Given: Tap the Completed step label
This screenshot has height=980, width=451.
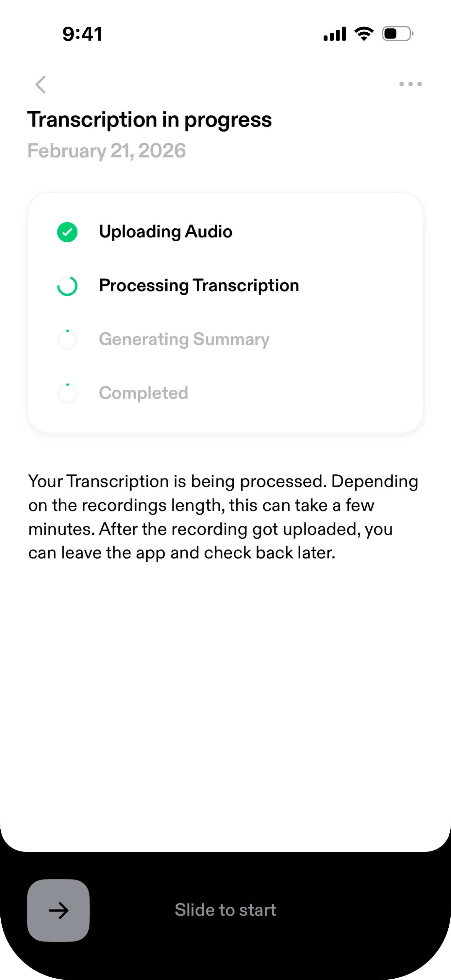Looking at the screenshot, I should pyautogui.click(x=143, y=393).
